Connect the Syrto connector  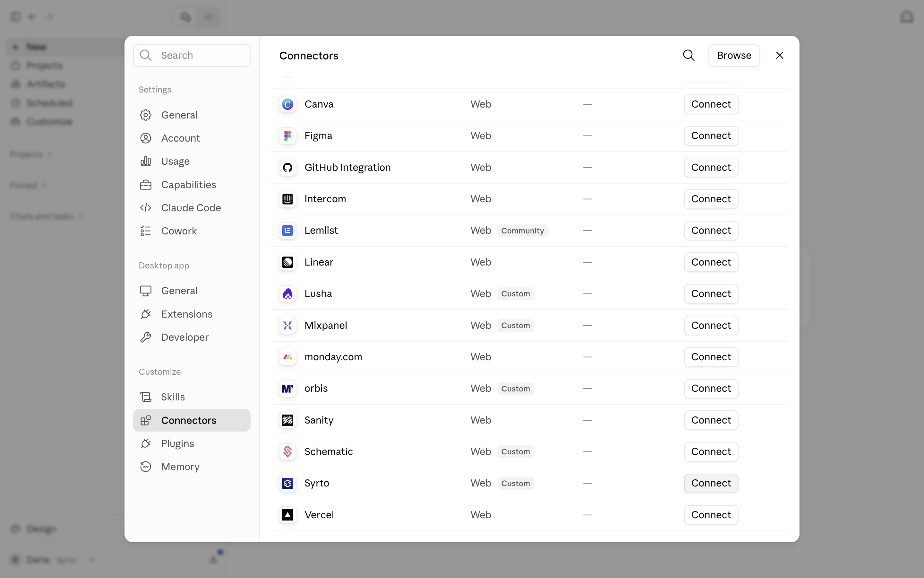pos(711,483)
